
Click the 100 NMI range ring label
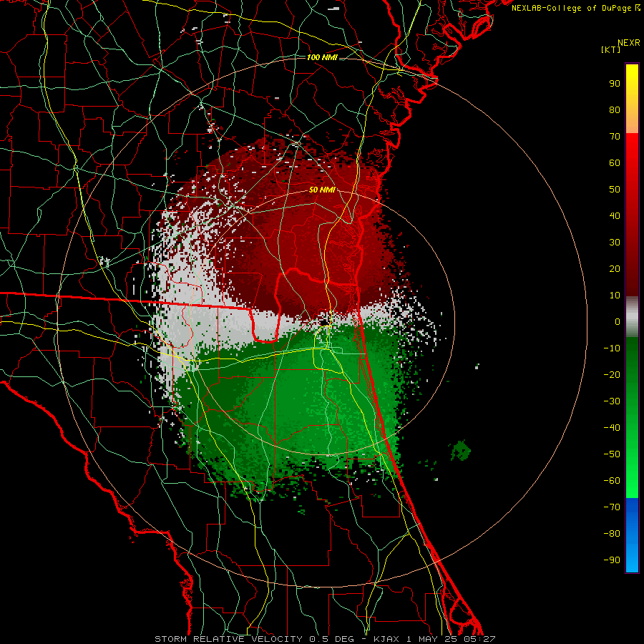pos(322,57)
